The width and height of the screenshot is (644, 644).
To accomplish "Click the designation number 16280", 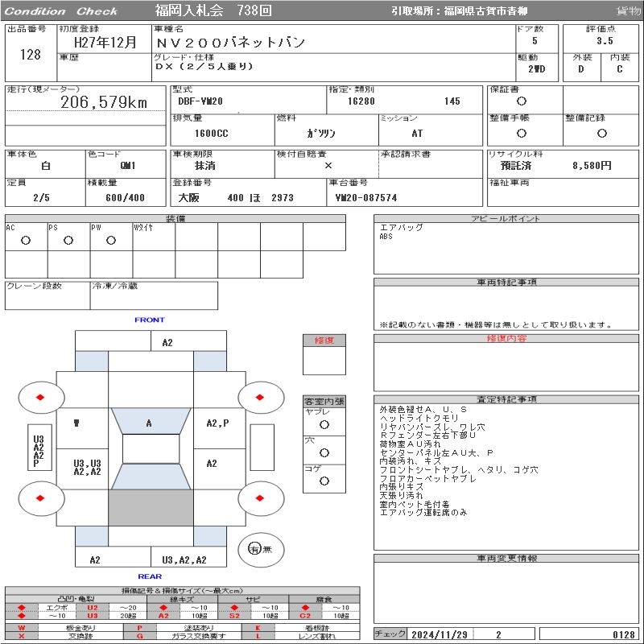I will pos(361,101).
